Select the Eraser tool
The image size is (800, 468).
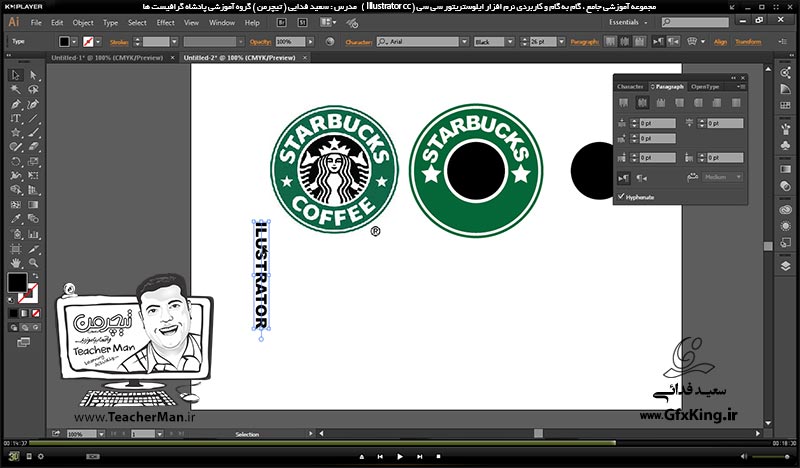point(33,147)
